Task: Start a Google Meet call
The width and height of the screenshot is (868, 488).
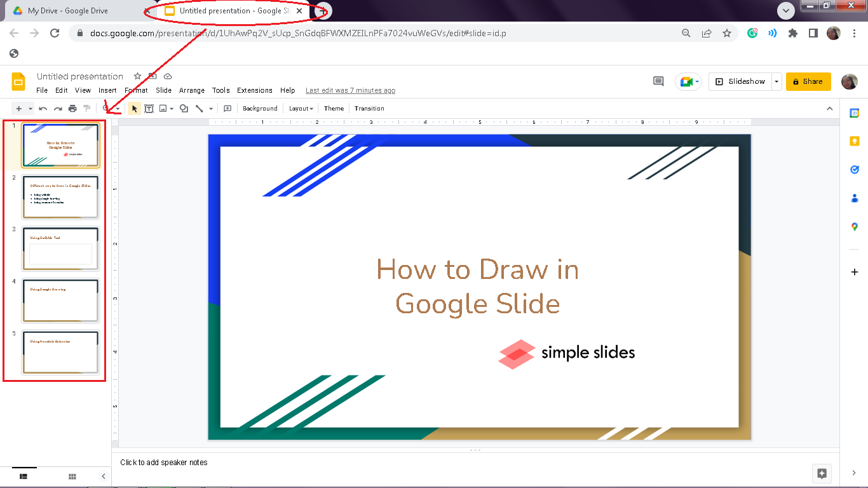Action: pyautogui.click(x=688, y=81)
